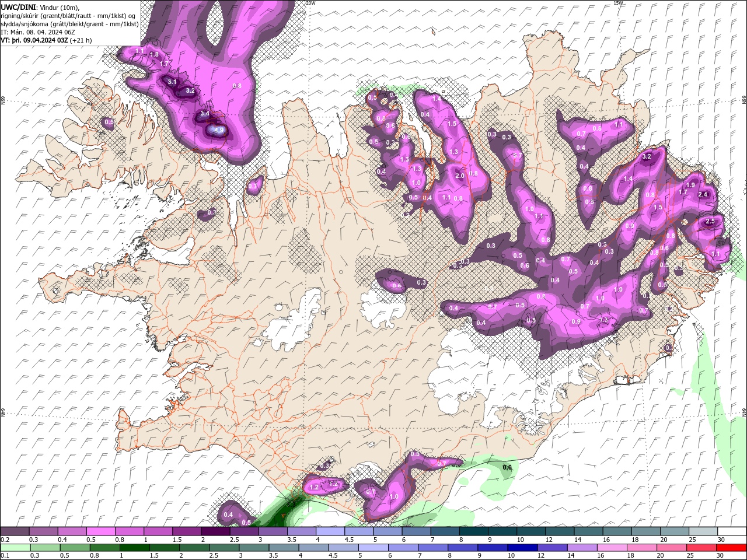
Task: Click the bright pink 0.5 swatch in snow legend
Action: coord(100,531)
